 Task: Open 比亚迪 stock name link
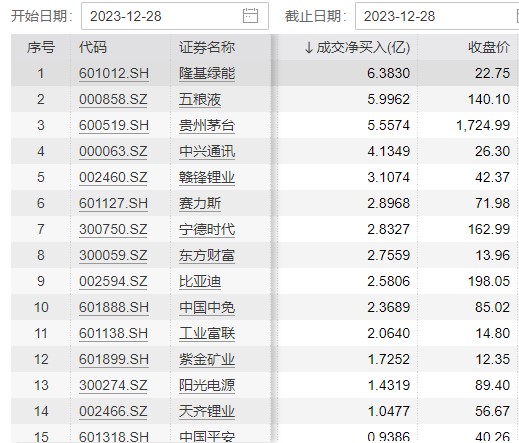tap(200, 281)
